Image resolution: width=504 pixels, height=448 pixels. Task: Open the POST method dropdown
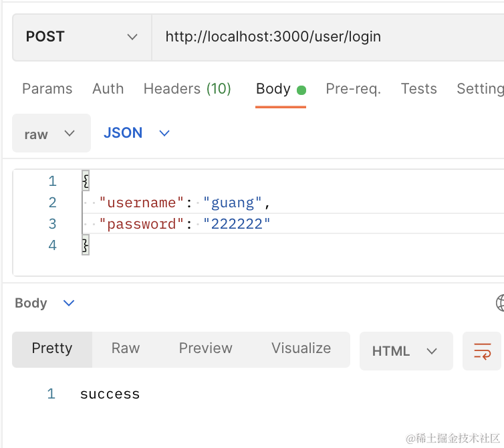coord(82,37)
